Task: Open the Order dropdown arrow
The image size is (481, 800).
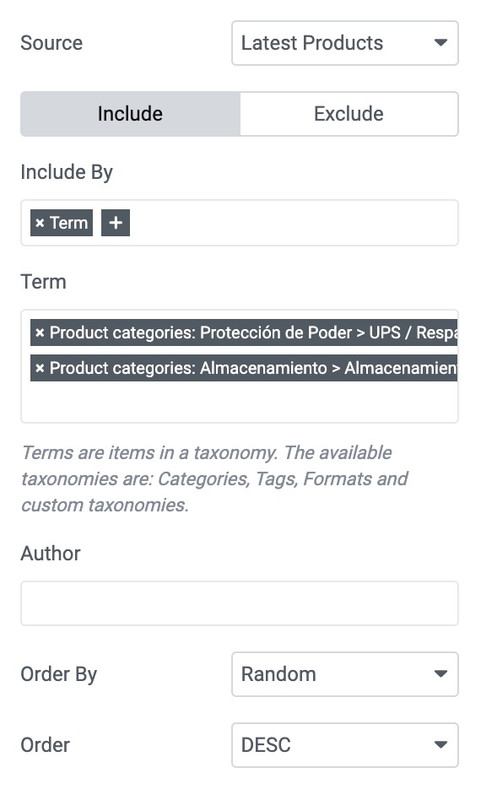Action: (441, 745)
